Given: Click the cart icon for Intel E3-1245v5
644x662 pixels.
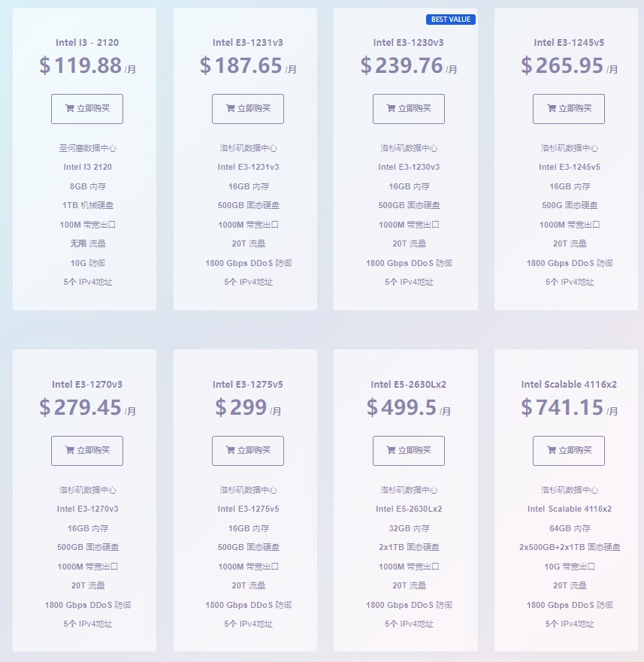Looking at the screenshot, I should 552,108.
